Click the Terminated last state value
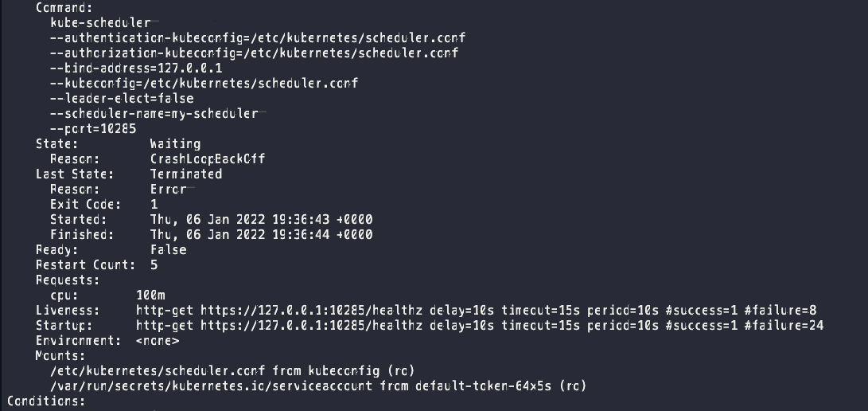868x411 pixels. 186,174
